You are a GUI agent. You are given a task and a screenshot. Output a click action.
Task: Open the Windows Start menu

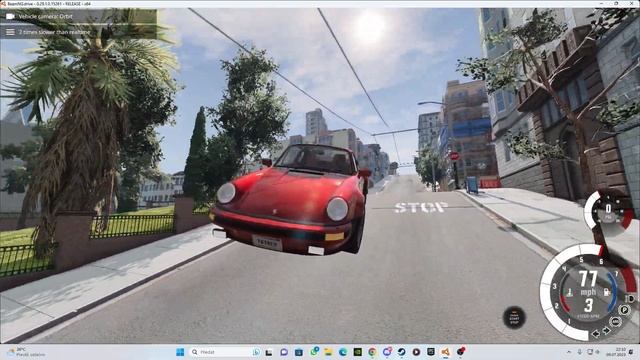tap(180, 352)
